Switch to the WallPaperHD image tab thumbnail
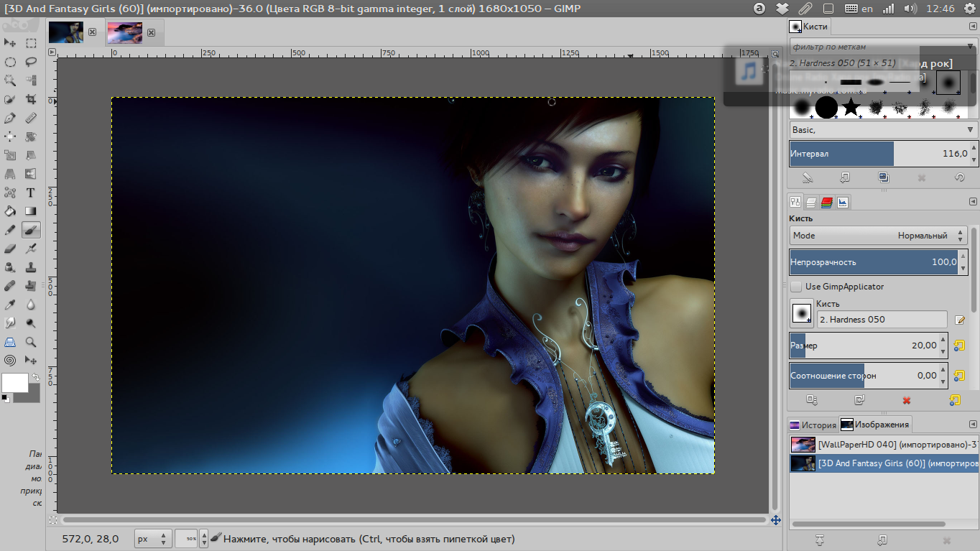Image resolution: width=980 pixels, height=551 pixels. coord(124,32)
